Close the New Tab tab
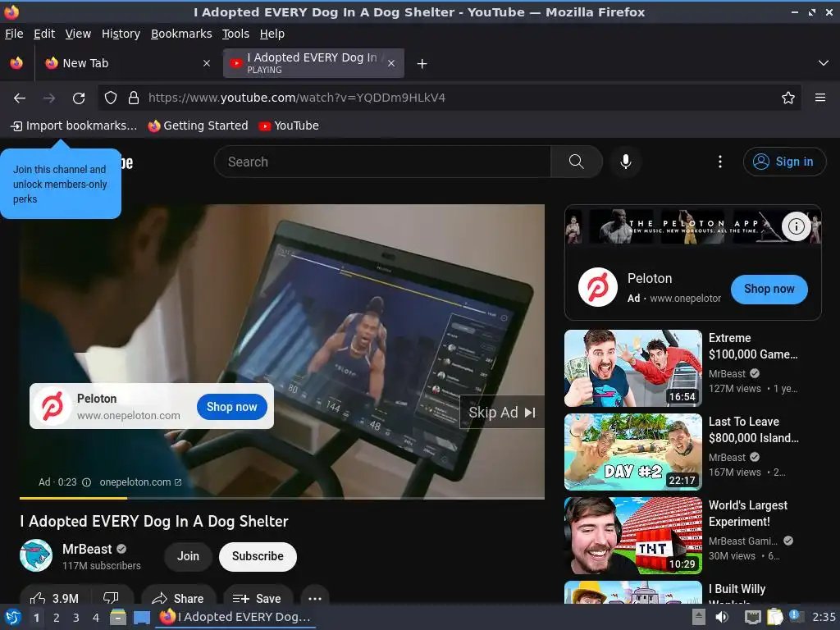 click(207, 63)
